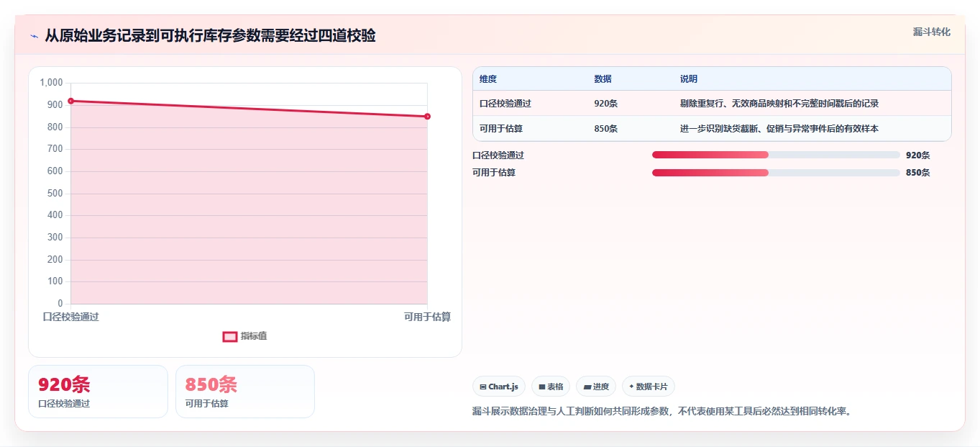Image resolution: width=980 pixels, height=447 pixels.
Task: Click the 指标值 legend label
Action: point(254,336)
